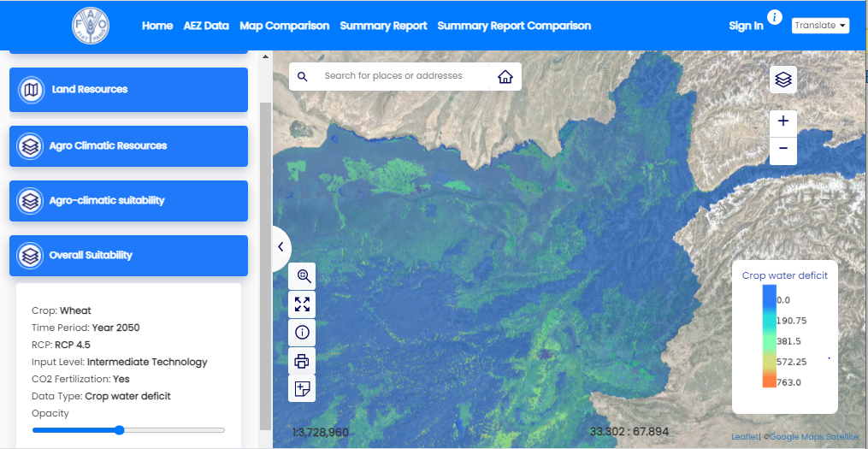The height and width of the screenshot is (449, 868).
Task: Click the map scale 1:3,728,960 text
Action: coord(321,432)
